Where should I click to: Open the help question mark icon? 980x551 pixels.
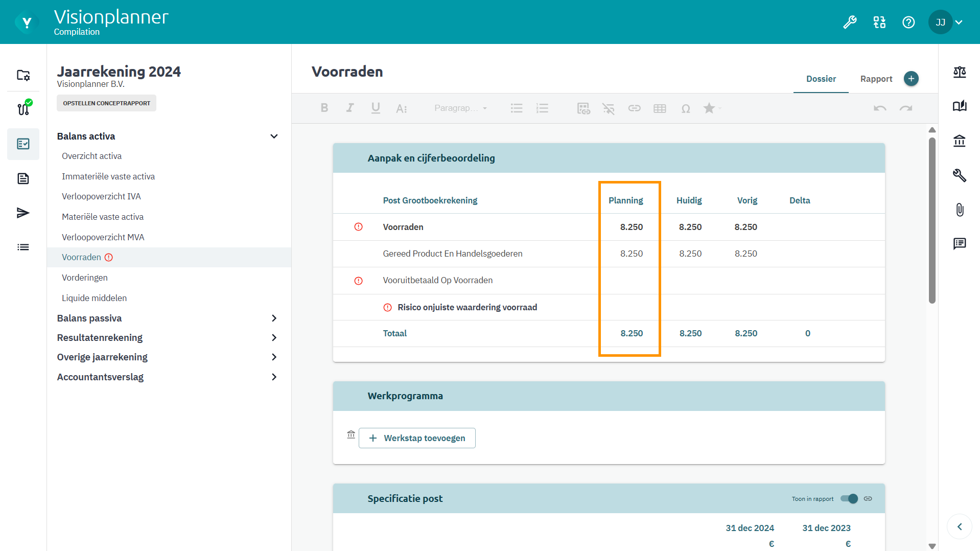(x=908, y=22)
